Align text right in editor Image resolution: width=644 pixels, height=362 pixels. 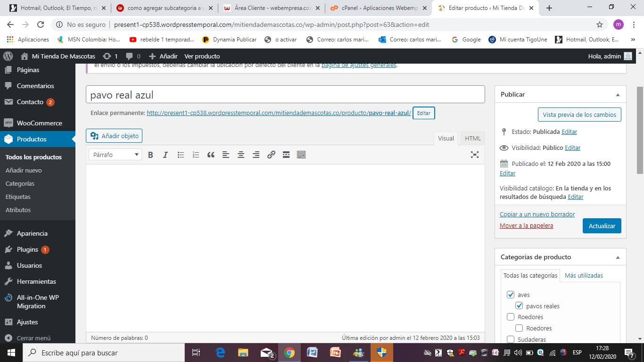[x=256, y=155]
